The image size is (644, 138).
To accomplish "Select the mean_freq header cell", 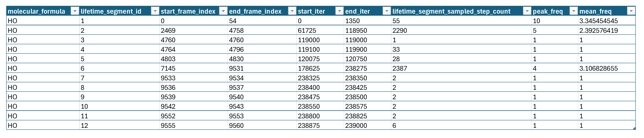I will pyautogui.click(x=607, y=11).
